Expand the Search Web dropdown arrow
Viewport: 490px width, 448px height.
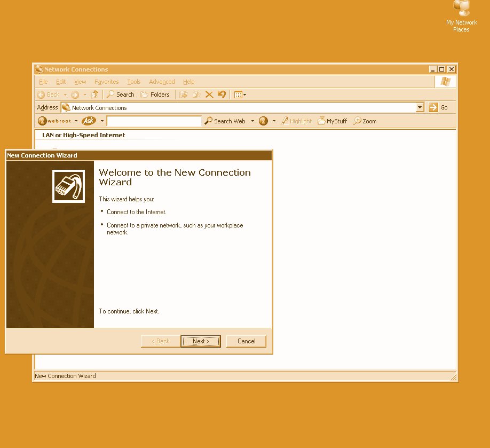tap(252, 121)
